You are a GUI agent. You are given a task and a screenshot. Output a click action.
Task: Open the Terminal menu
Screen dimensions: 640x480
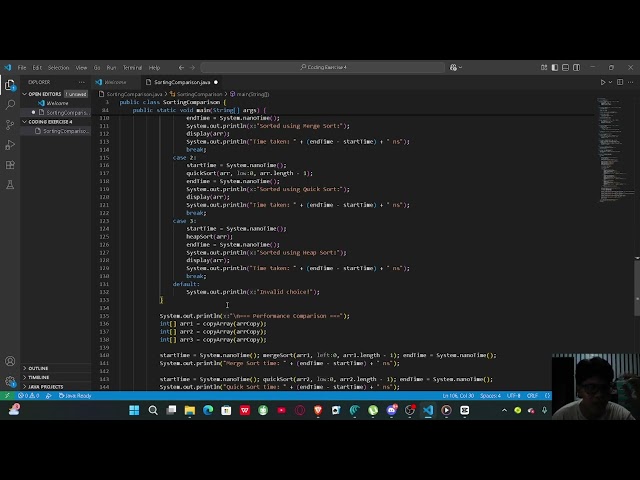pos(132,68)
